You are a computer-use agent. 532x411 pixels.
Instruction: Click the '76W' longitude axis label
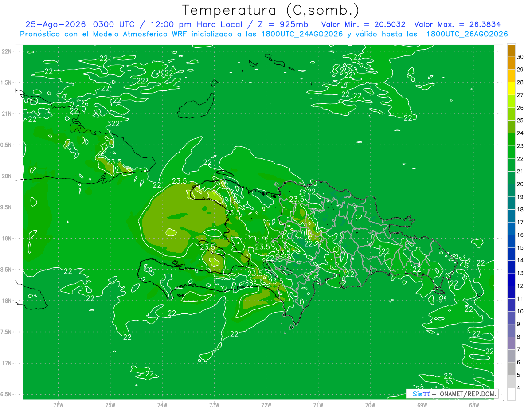[x=58, y=405]
